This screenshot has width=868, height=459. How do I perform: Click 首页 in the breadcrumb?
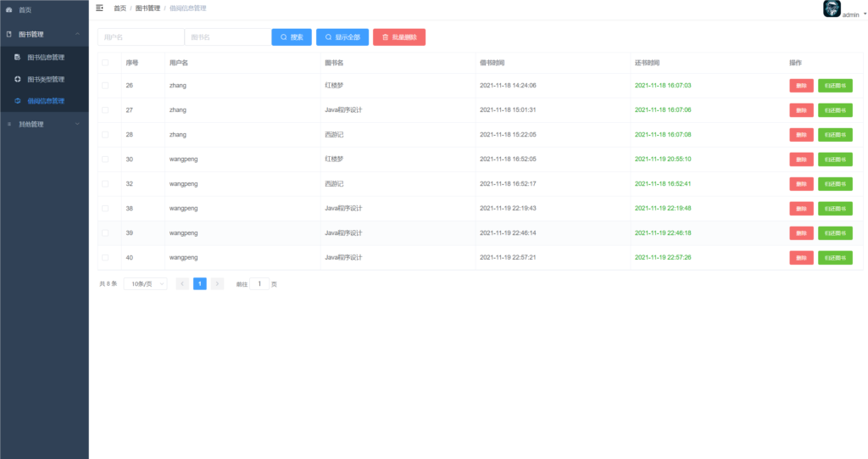pos(120,8)
